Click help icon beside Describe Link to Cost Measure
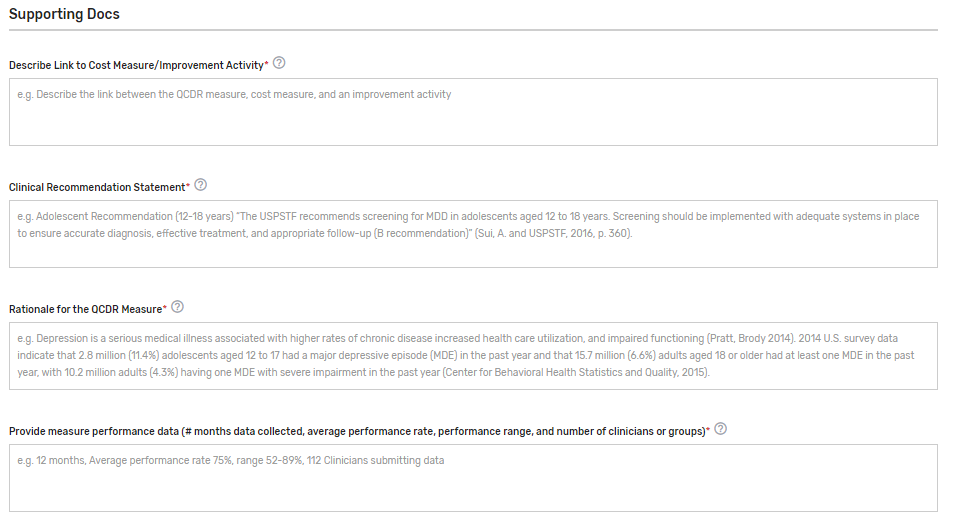 [x=279, y=63]
